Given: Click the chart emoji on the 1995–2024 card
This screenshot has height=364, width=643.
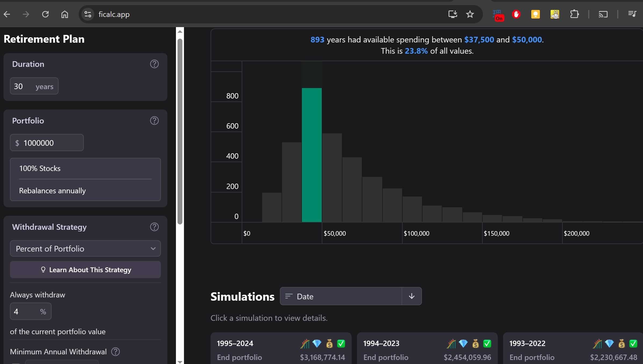Looking at the screenshot, I should pyautogui.click(x=305, y=344).
